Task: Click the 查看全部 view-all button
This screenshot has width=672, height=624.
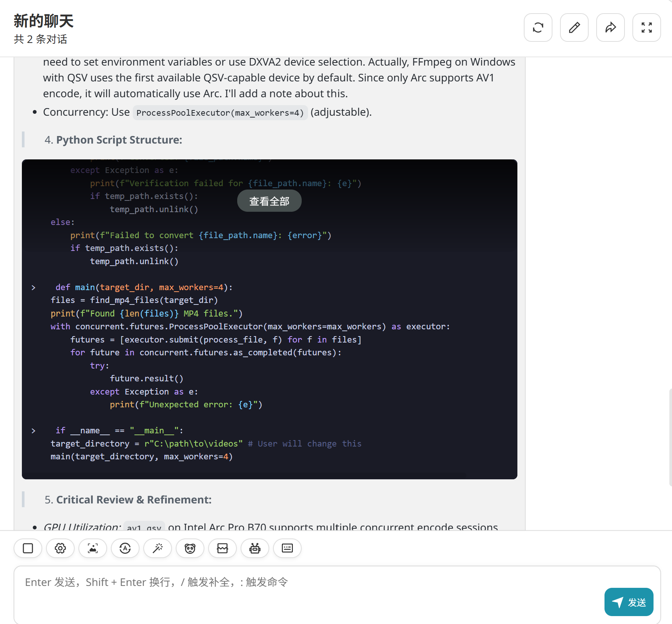Action: pyautogui.click(x=269, y=201)
